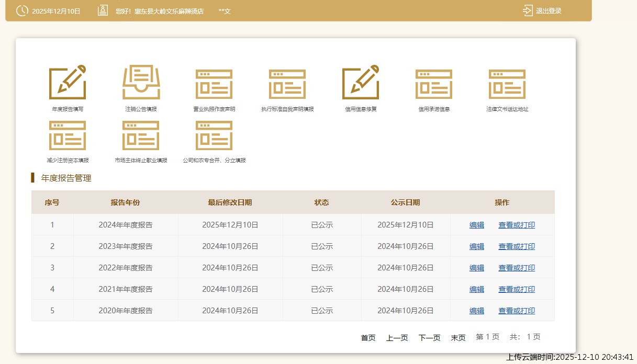Click the 信用承诺信息 icon
Viewport: 637px width, 364px height.
pos(434,84)
